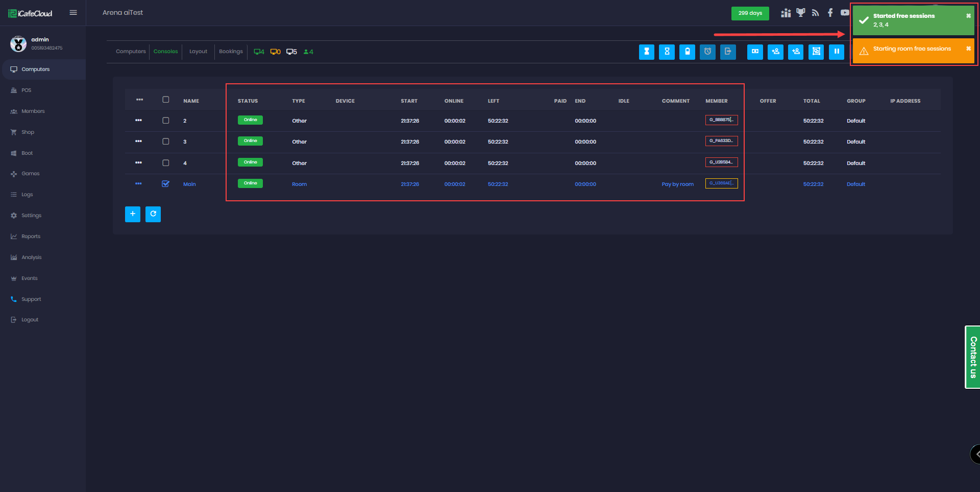Open the header three-dot column menu

[x=139, y=100]
